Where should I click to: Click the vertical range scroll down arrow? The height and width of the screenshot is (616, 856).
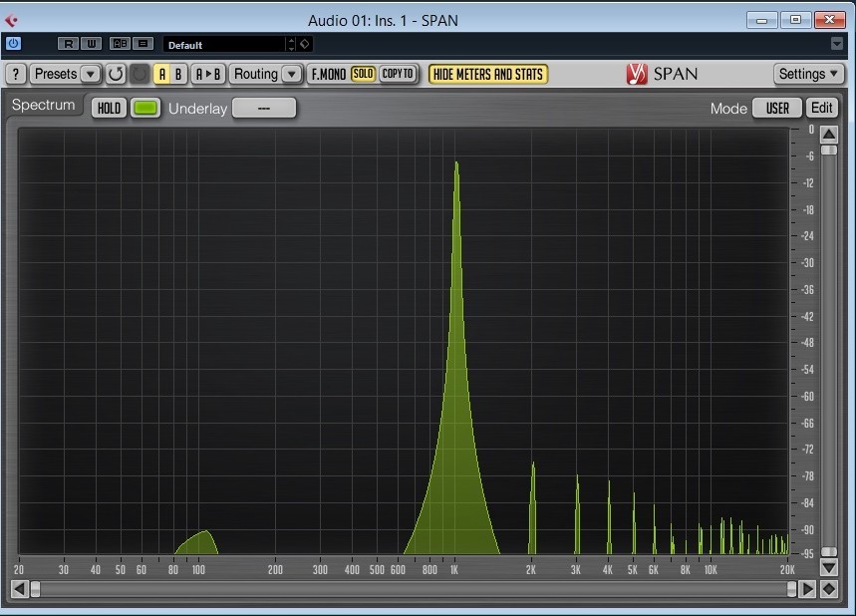click(829, 568)
